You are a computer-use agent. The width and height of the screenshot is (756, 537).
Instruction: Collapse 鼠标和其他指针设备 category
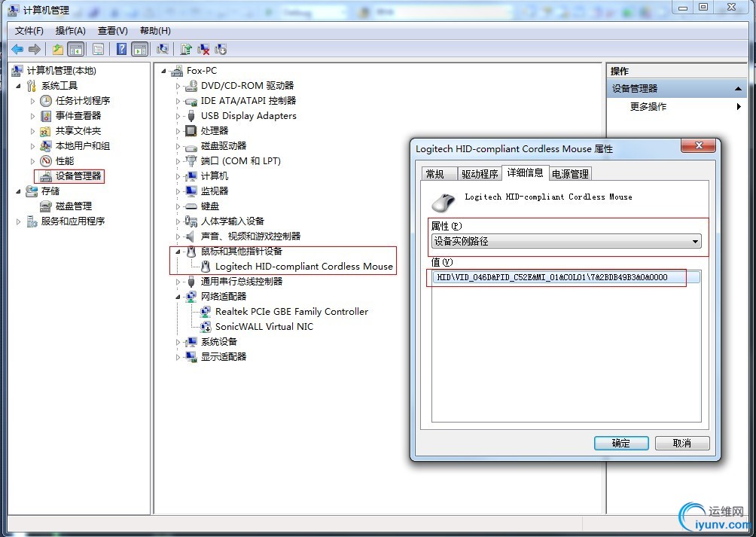tap(178, 251)
